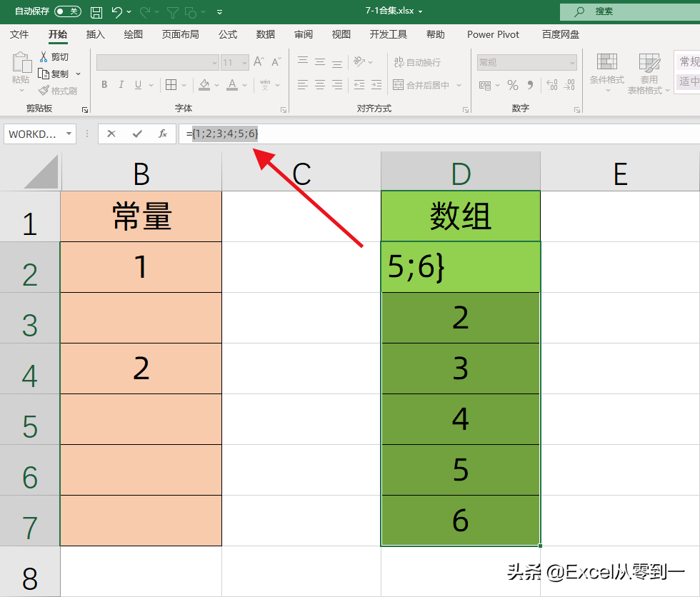Screen dimensions: 700x597
Task: Click the decrease indent icon
Action: point(359,84)
